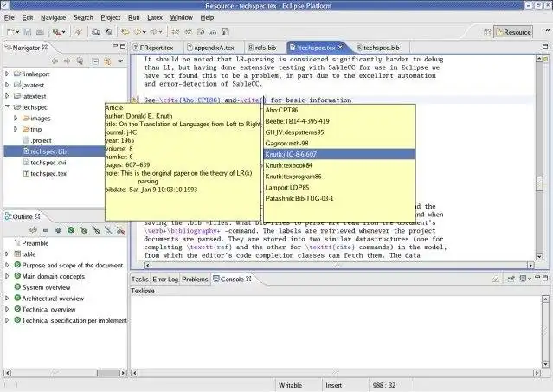Click the Outline collapse-all minus icon
The width and height of the screenshot is (553, 392).
pyautogui.click(x=46, y=230)
